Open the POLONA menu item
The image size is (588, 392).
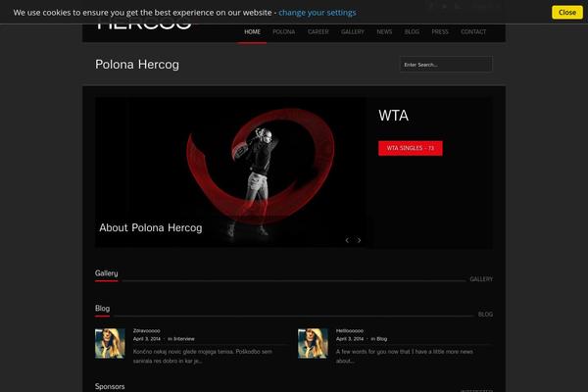(283, 32)
